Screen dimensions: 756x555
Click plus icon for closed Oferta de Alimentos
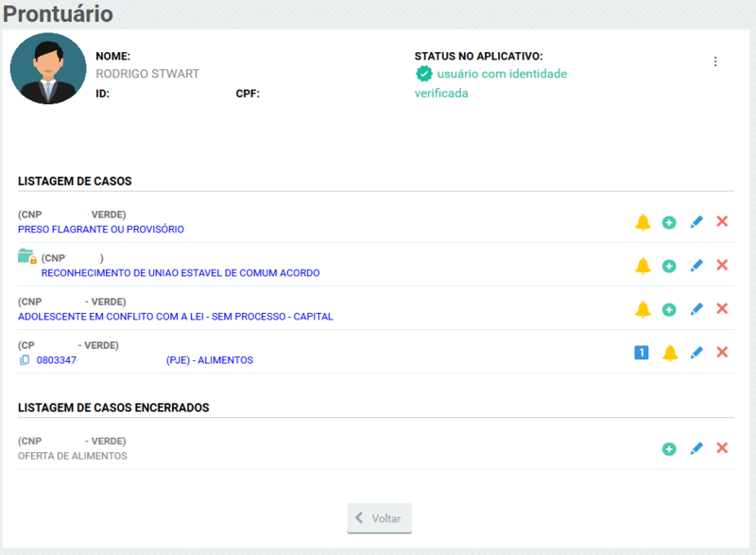[x=669, y=449]
